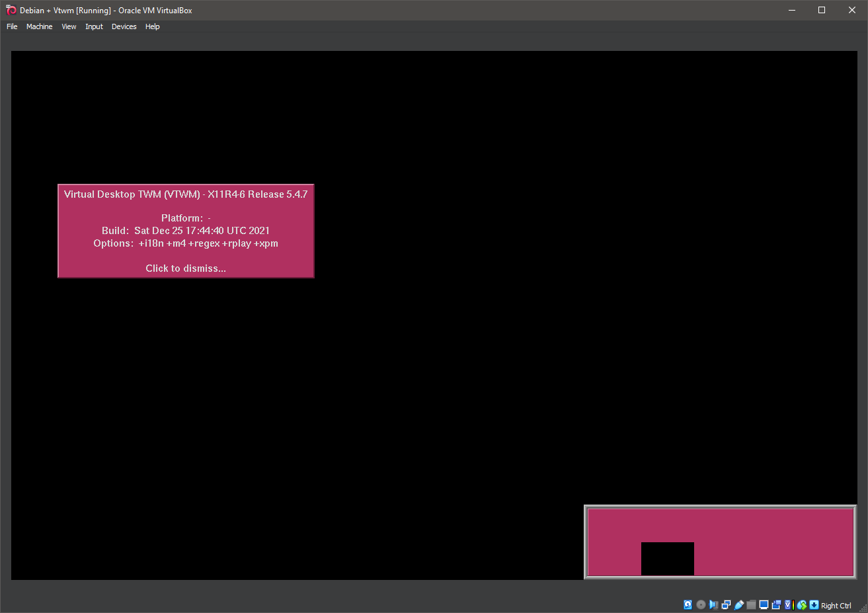
Task: Click the display monitor status icon
Action: coord(764,605)
